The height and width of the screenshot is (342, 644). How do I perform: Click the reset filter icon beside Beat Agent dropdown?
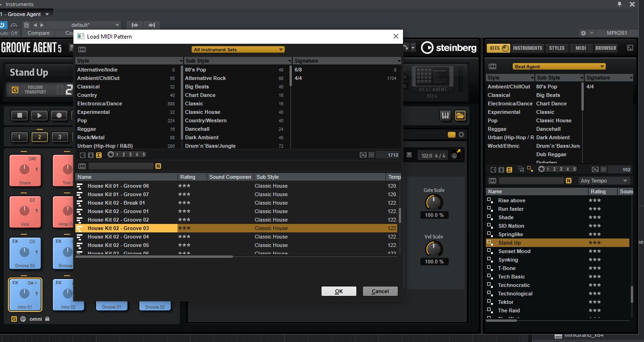tap(493, 67)
